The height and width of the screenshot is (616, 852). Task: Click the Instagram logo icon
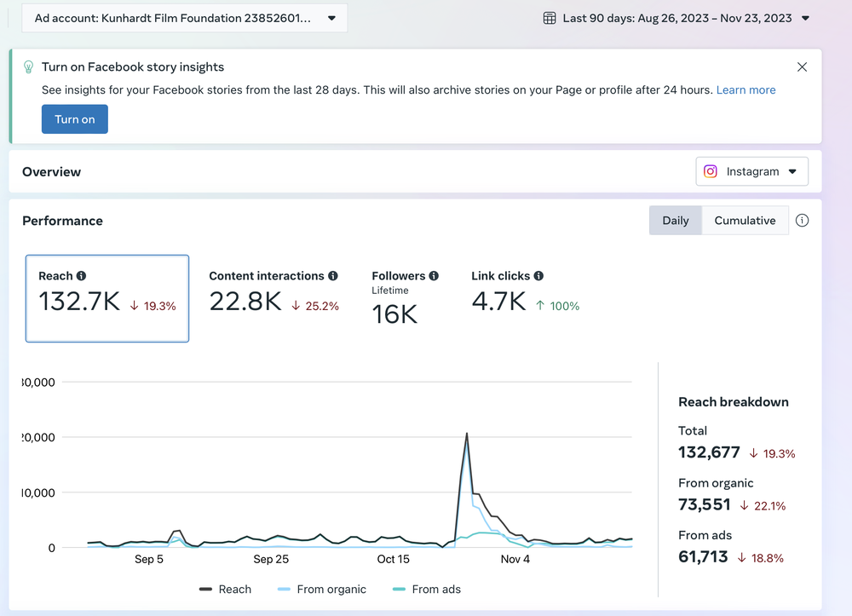click(x=711, y=171)
